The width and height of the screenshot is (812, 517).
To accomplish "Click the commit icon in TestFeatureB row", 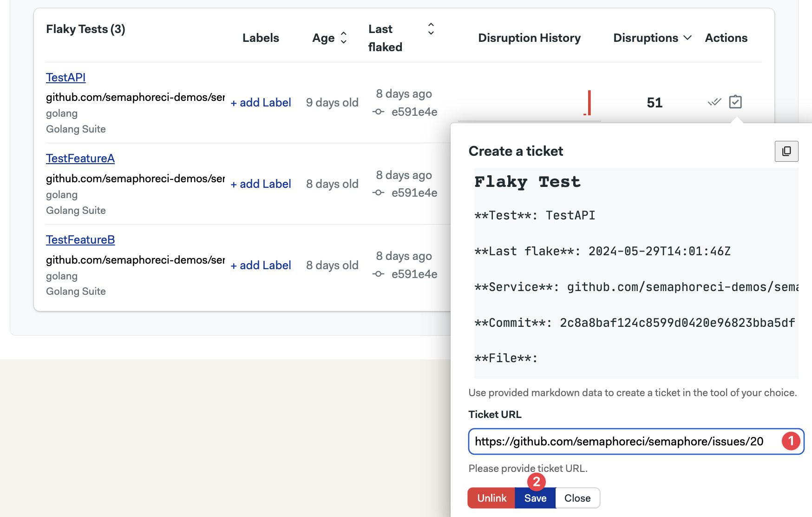I will (379, 274).
